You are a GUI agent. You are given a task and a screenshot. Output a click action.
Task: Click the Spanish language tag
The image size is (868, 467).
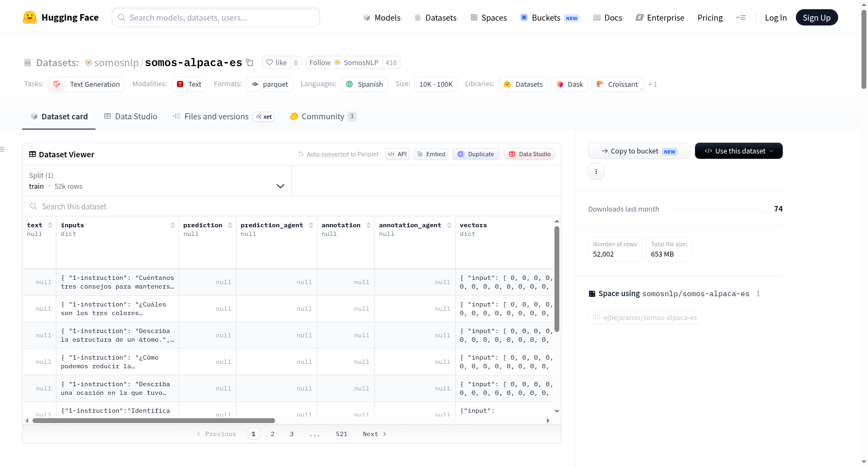pos(365,84)
